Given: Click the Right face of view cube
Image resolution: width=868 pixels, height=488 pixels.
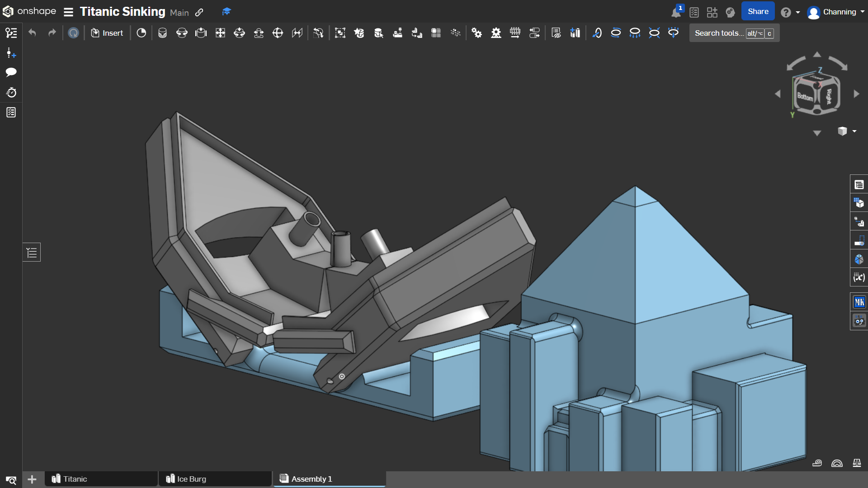Looking at the screenshot, I should pyautogui.click(x=829, y=96).
